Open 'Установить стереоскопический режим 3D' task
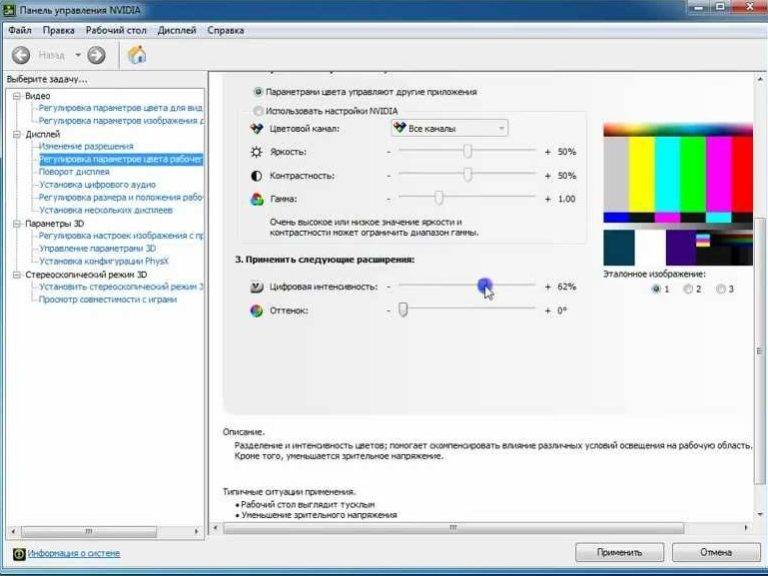Image resolution: width=768 pixels, height=576 pixels. [x=121, y=287]
